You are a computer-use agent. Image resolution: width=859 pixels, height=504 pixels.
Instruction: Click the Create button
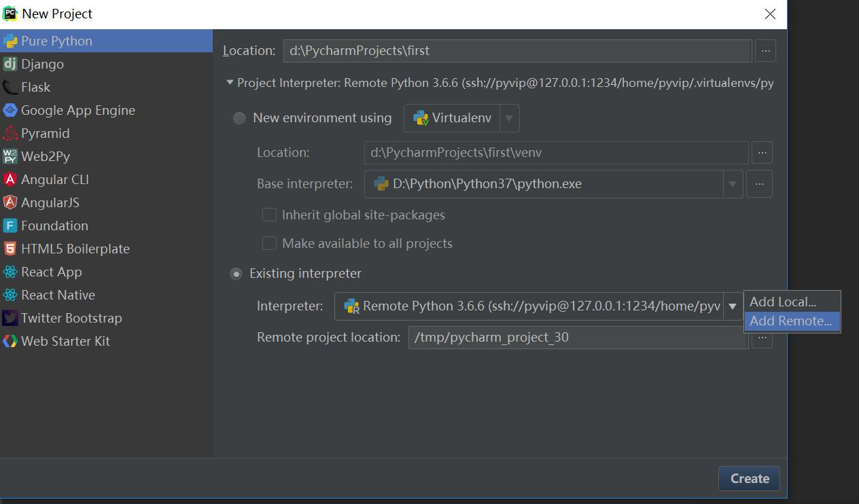pyautogui.click(x=749, y=478)
